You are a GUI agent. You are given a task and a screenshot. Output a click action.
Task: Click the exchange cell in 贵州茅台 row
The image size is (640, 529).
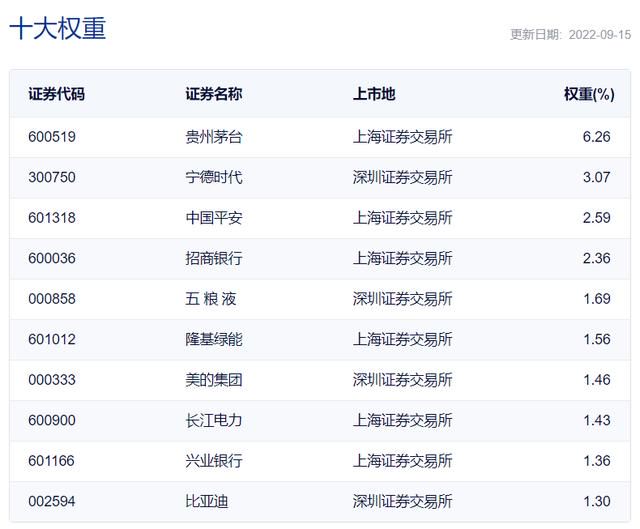pyautogui.click(x=402, y=137)
